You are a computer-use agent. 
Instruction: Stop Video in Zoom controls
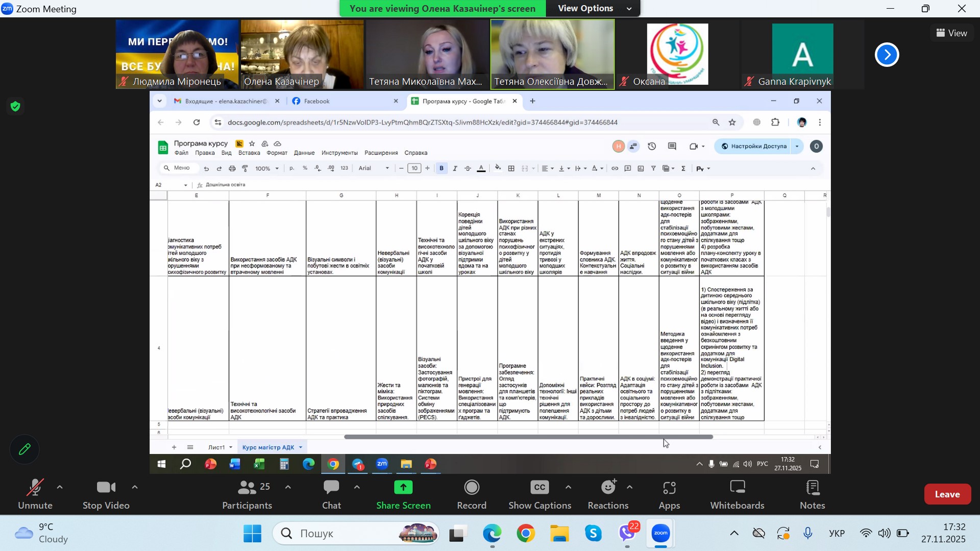coord(106,494)
